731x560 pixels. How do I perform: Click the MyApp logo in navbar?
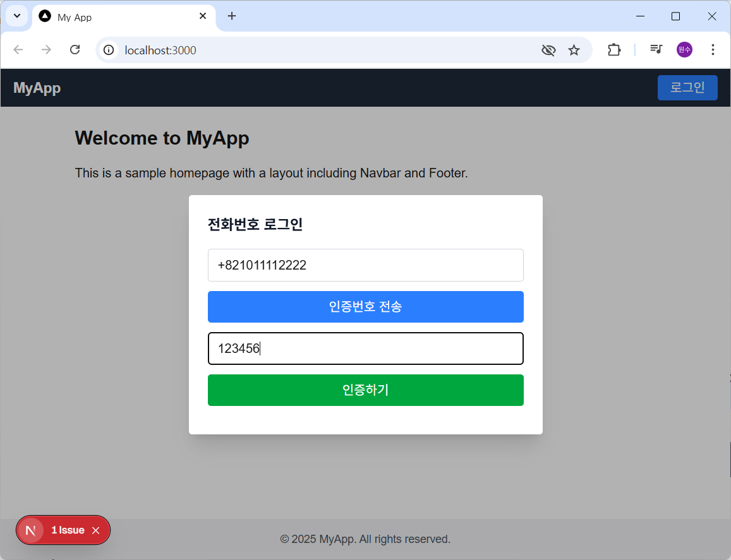tap(37, 88)
